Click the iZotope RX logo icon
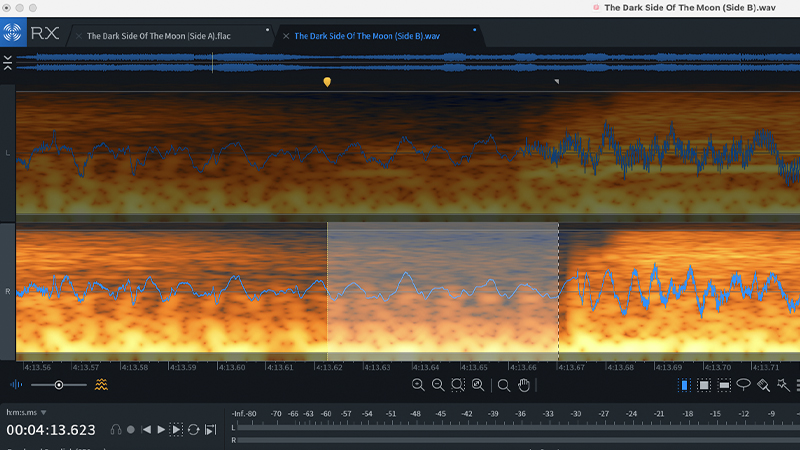This screenshot has width=800, height=450. click(13, 32)
